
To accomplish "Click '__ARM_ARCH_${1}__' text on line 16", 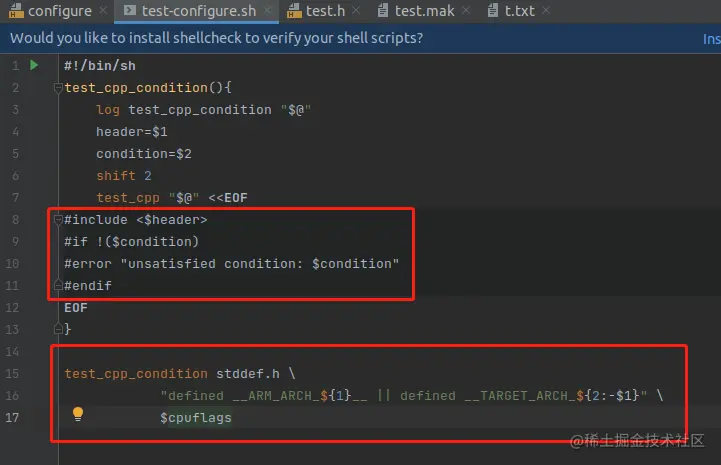I will point(300,396).
